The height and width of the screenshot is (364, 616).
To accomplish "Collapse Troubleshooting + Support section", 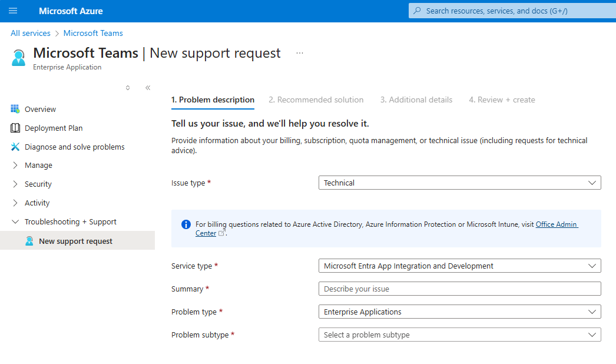I will click(15, 221).
